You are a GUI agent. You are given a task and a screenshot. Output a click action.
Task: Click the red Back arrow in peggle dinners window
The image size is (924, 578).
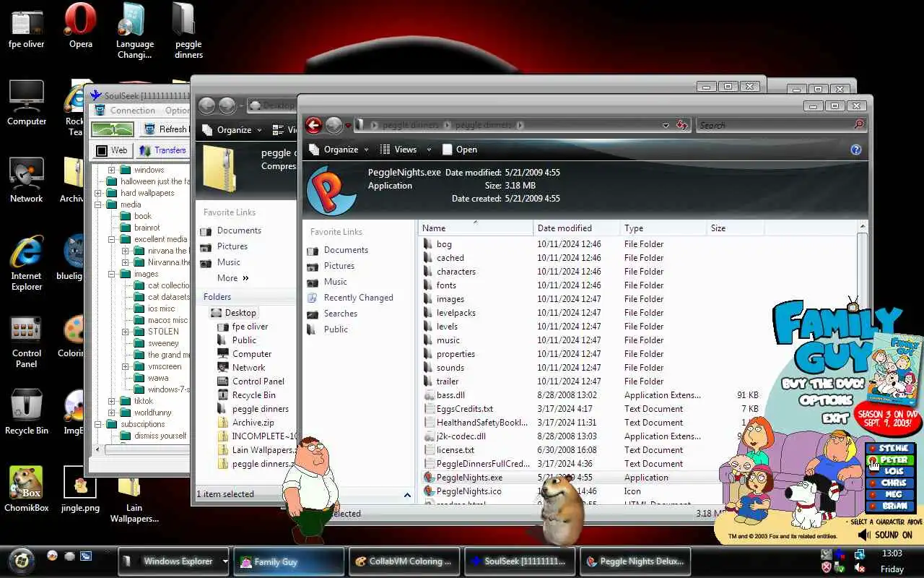point(313,125)
